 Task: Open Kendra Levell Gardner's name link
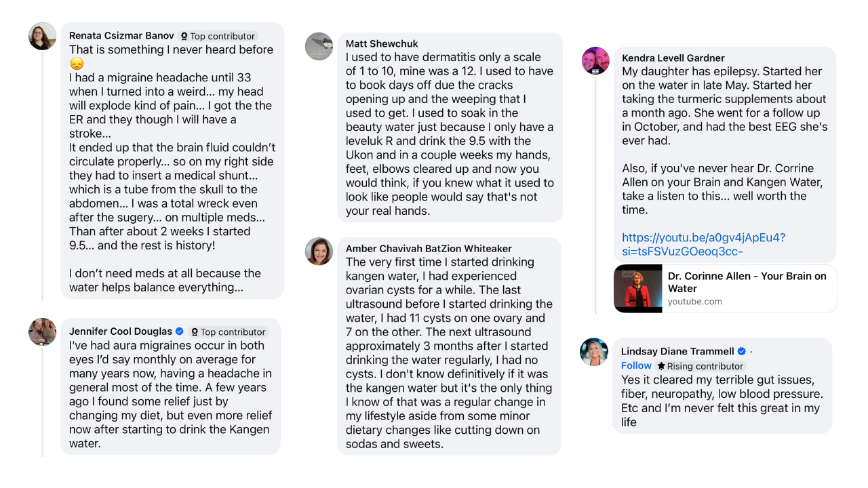(673, 58)
